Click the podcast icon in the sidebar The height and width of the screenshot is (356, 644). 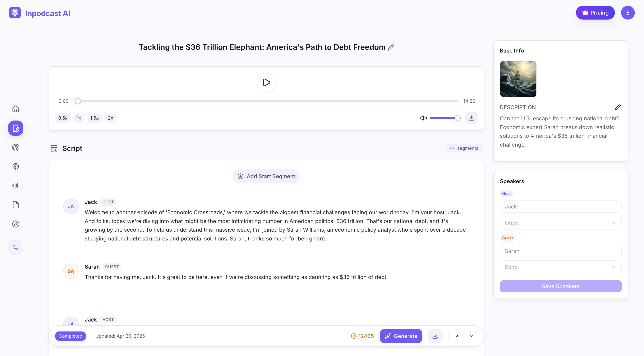[x=16, y=166]
